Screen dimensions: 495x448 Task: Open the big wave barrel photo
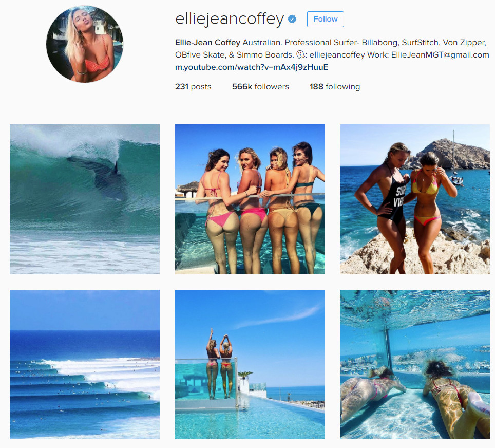click(x=85, y=199)
